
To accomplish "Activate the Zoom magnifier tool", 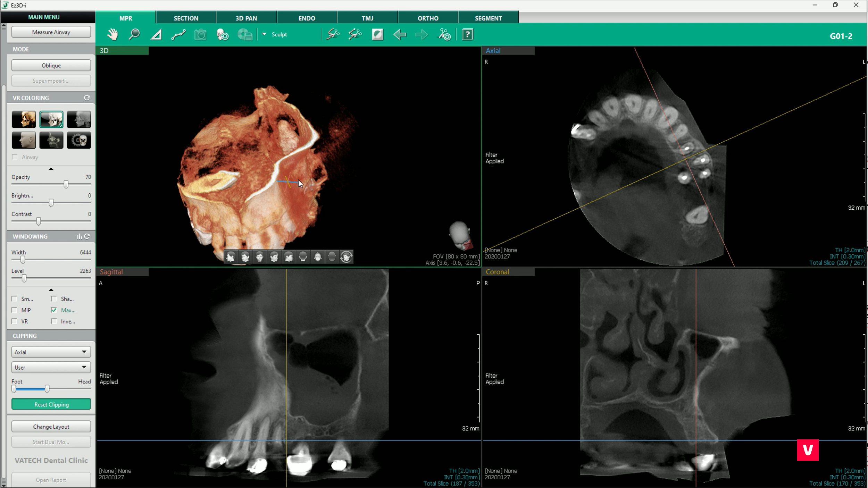I will [x=134, y=34].
